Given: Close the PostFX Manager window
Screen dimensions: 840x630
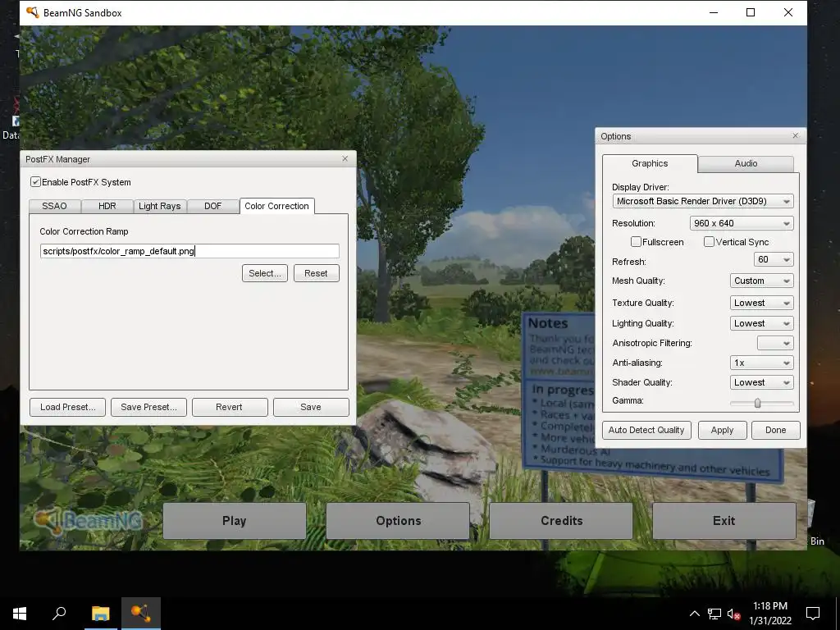Looking at the screenshot, I should (345, 158).
